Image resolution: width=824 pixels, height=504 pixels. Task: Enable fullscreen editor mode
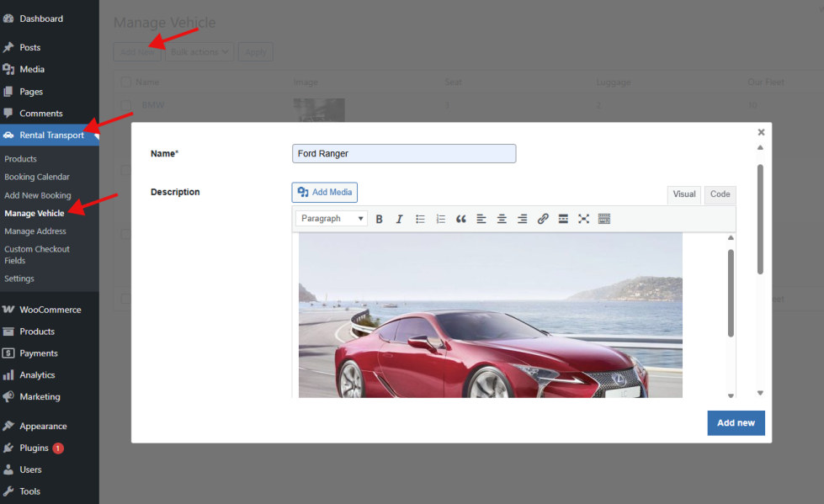point(583,219)
